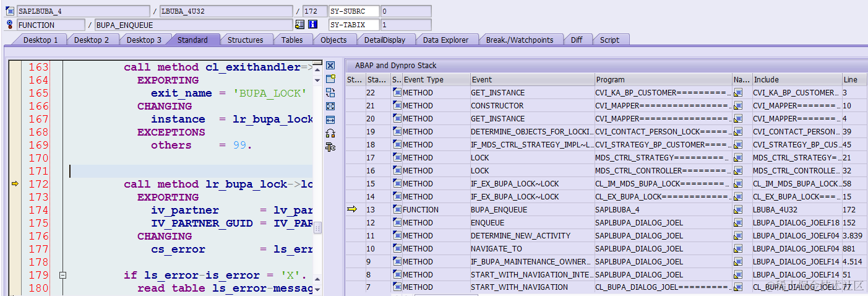Open the Tables tab
The image size is (868, 296).
pyautogui.click(x=292, y=40)
